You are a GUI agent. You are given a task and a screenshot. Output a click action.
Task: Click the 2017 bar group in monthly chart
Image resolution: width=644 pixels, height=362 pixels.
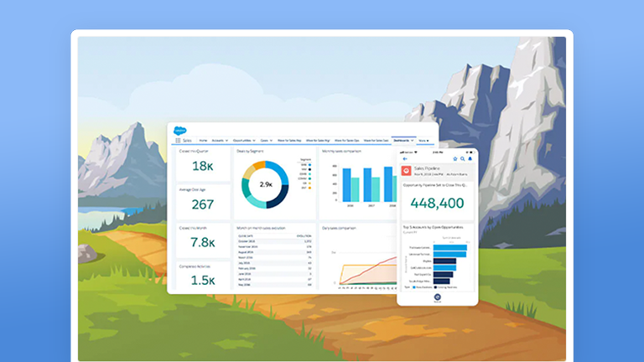pos(371,184)
